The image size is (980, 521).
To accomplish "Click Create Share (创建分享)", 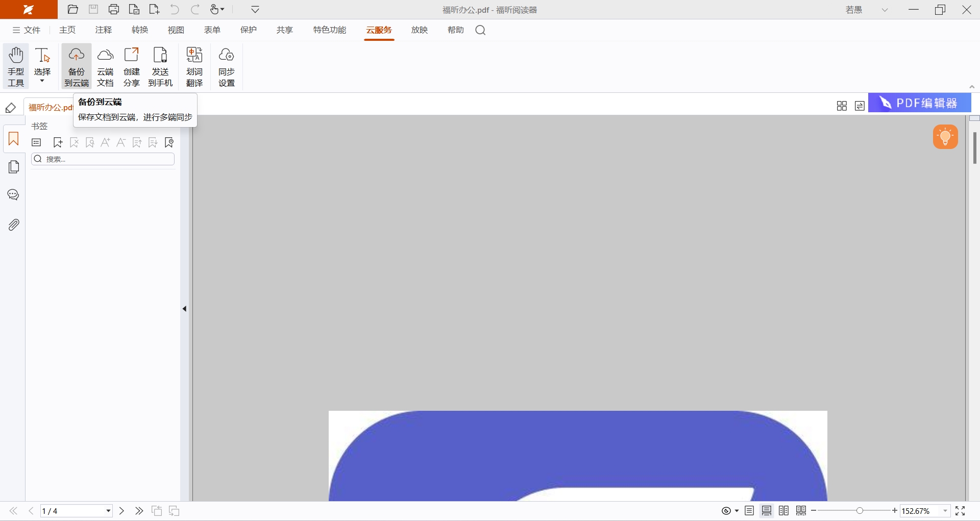I will [x=132, y=66].
